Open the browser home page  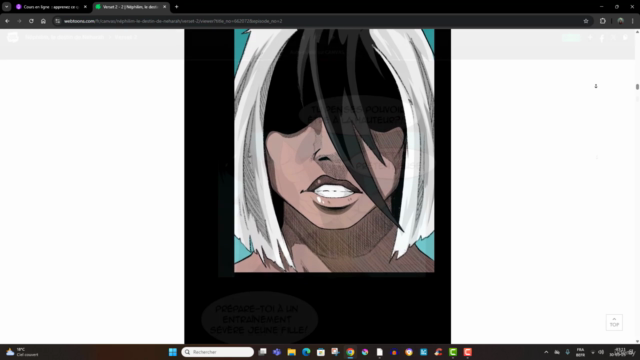coord(43,21)
